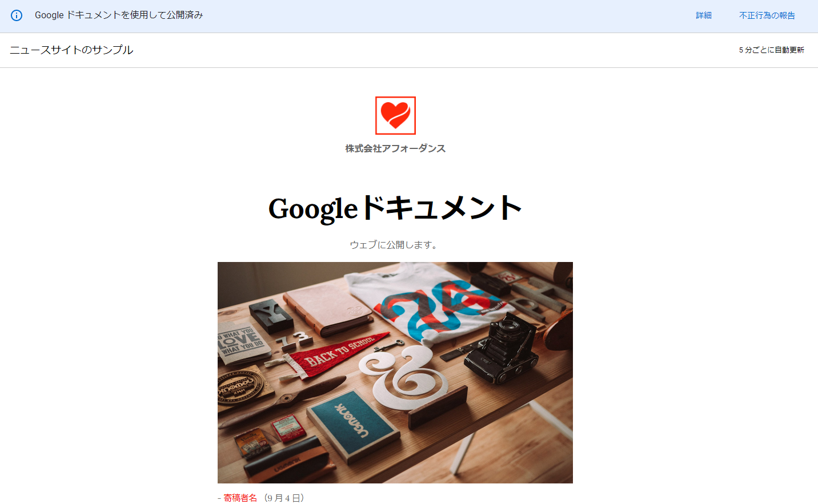
Task: Click the folding camera in the photo
Action: 503,348
